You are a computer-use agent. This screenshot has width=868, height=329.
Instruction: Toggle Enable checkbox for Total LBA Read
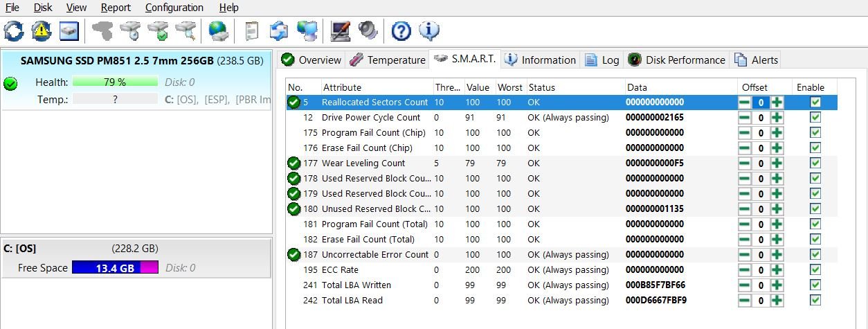pyautogui.click(x=815, y=300)
